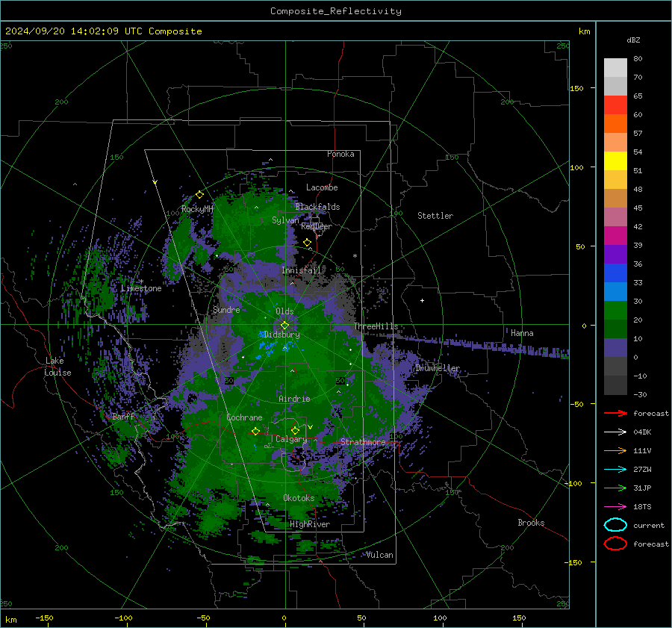
Task: Click the Brooks town label
Action: tap(531, 523)
